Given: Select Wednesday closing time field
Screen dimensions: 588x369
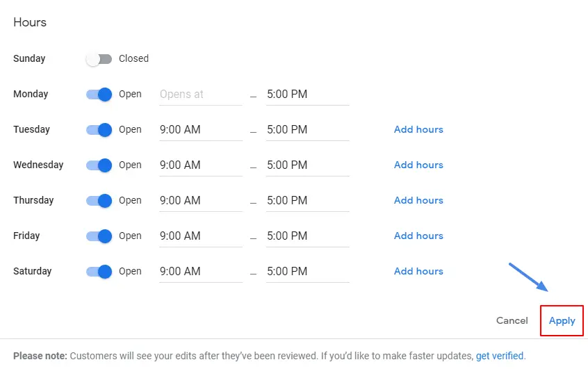Looking at the screenshot, I should tap(307, 165).
